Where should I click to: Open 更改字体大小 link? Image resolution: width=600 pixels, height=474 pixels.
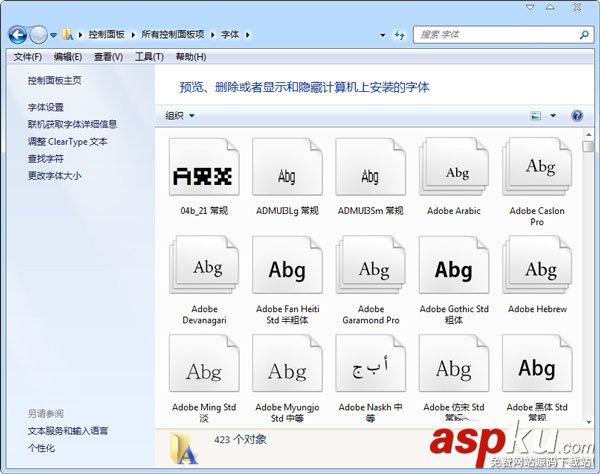coord(54,176)
